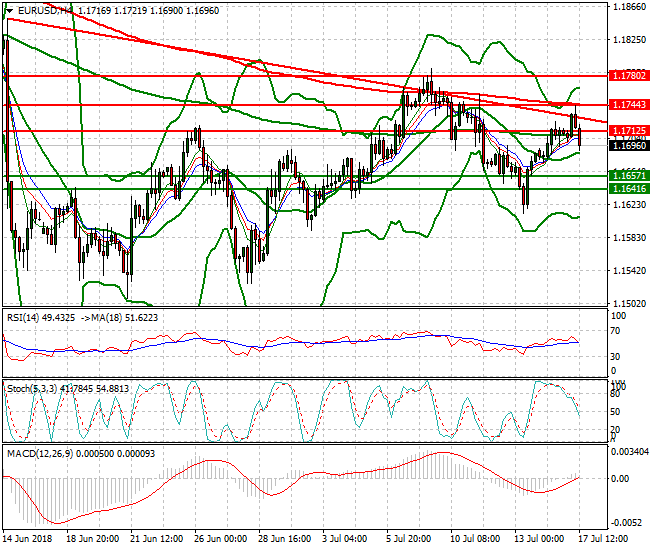Click the 18 Jun 20:00 time label
This screenshot has width=650, height=550.
click(93, 539)
